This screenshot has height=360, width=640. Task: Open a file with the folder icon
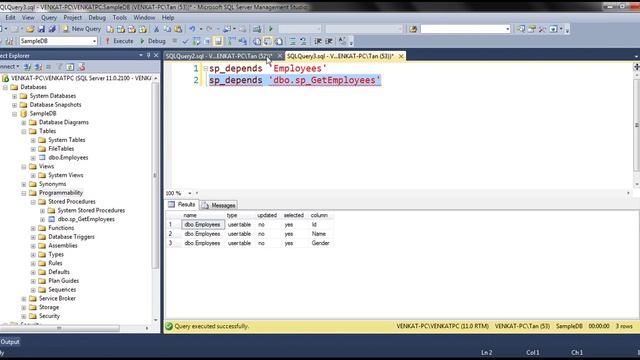coord(30,29)
